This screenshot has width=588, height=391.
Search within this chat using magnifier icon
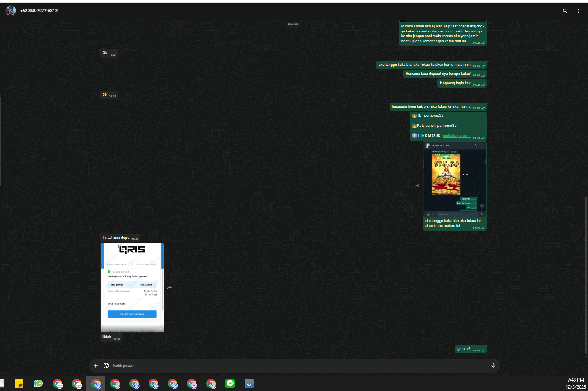pos(565,11)
